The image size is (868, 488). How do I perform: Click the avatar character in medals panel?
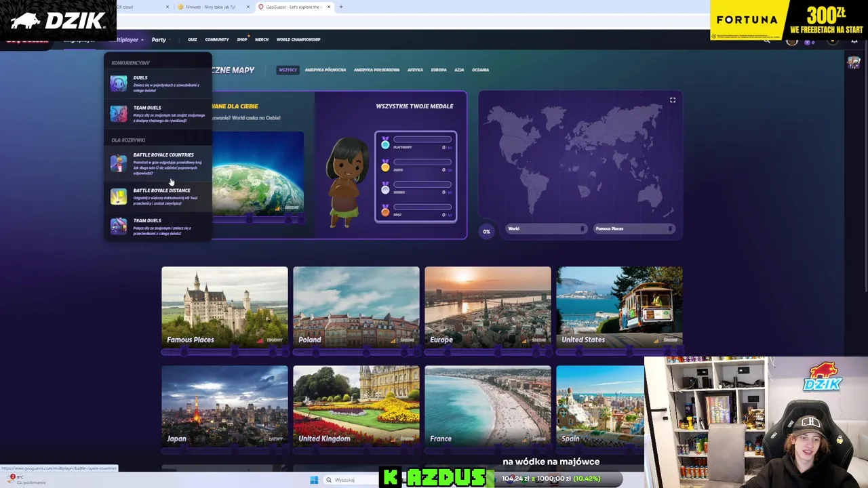pos(347,182)
